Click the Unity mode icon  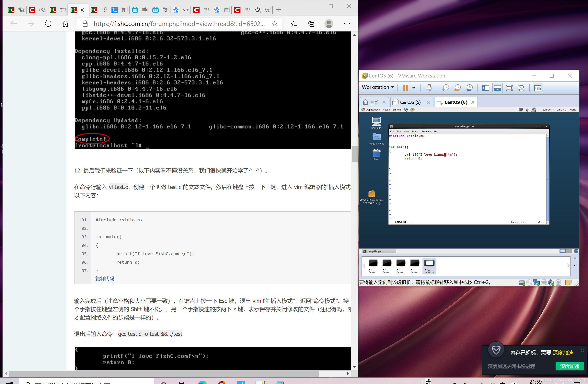pos(521,88)
